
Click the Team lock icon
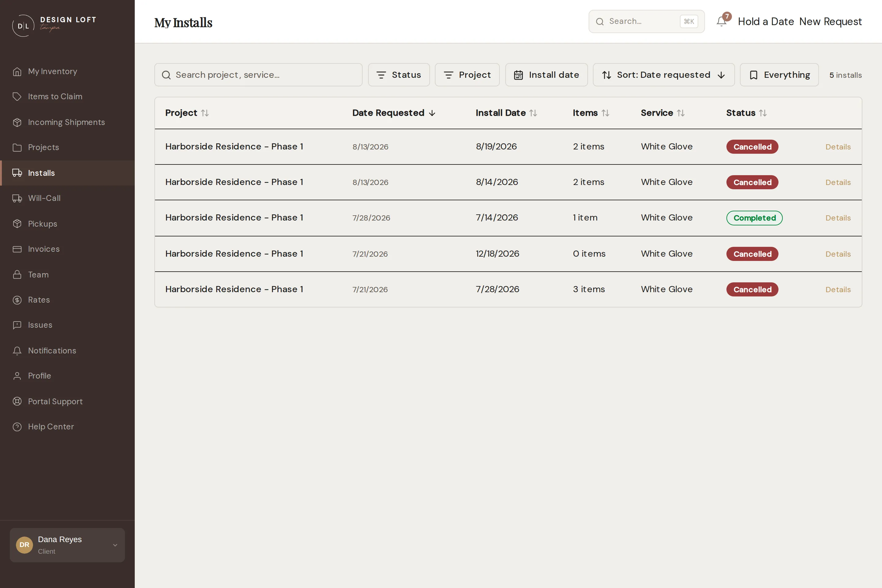tap(17, 274)
